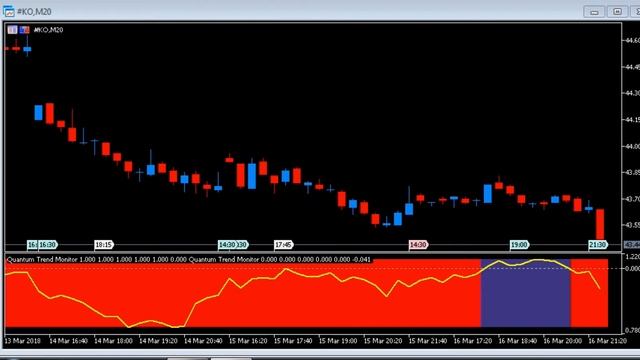Click the 16 Mar 17:20 date label

pos(472,341)
